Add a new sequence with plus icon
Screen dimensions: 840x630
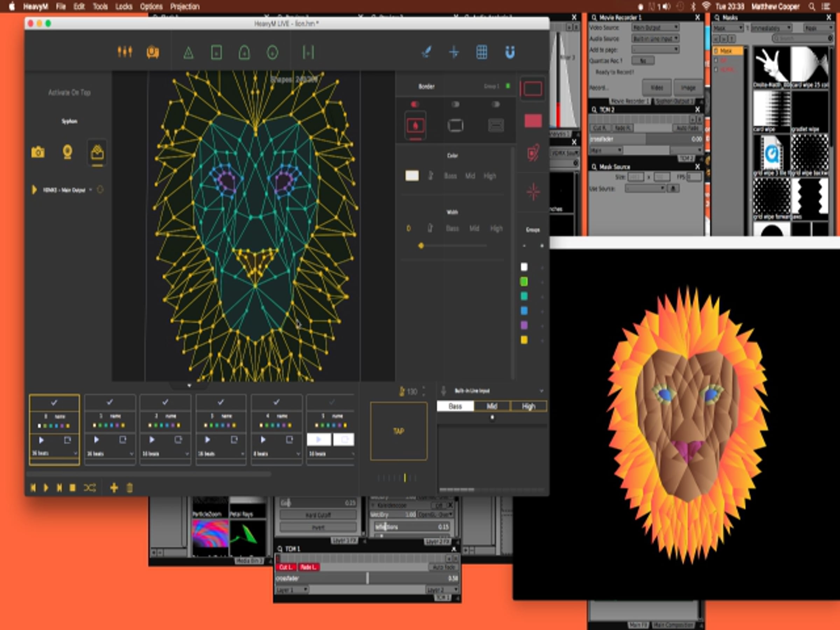[114, 488]
